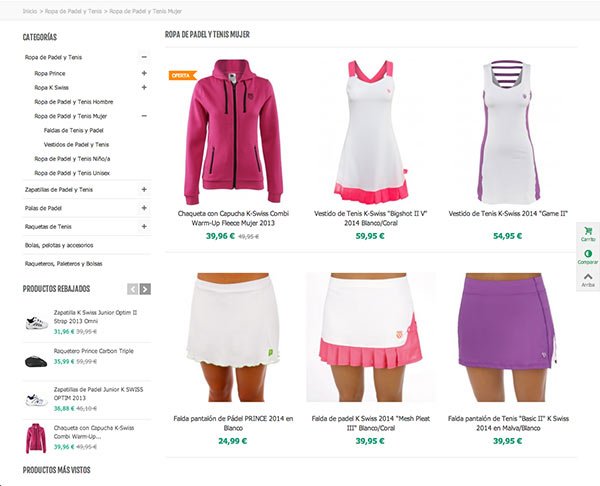This screenshot has height=486, width=600.
Task: Open the Game II dress image
Action: coord(508,132)
